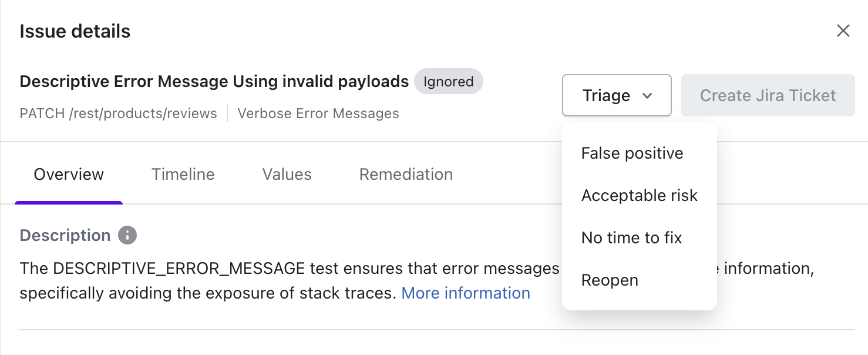Viewport: 868px width, 355px height.
Task: Click the Description section heading
Action: pyautogui.click(x=65, y=236)
